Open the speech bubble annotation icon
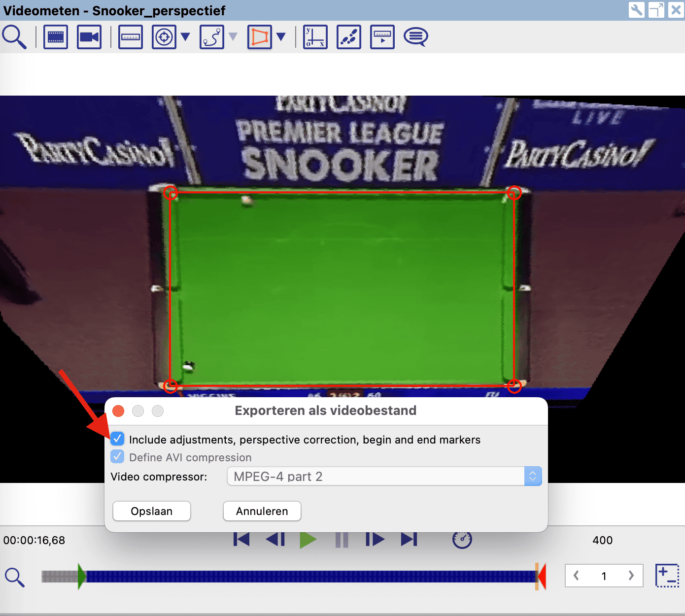685x616 pixels. click(416, 37)
